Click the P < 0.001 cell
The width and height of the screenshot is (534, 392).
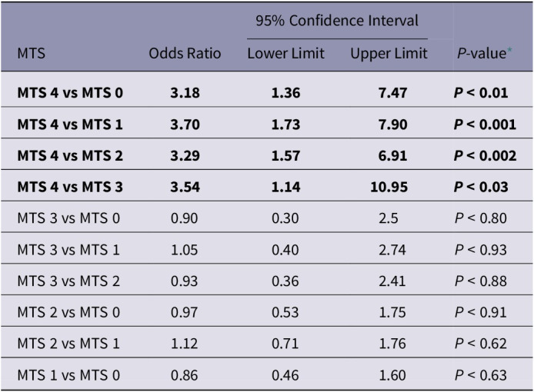coord(485,125)
